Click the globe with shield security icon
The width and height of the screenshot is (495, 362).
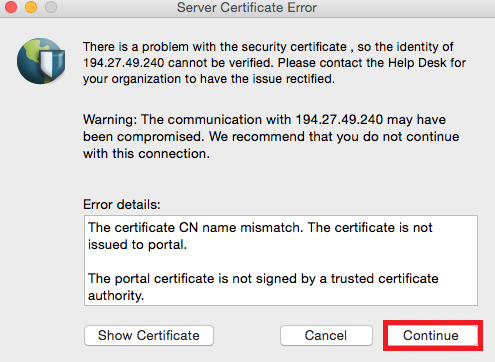41,61
